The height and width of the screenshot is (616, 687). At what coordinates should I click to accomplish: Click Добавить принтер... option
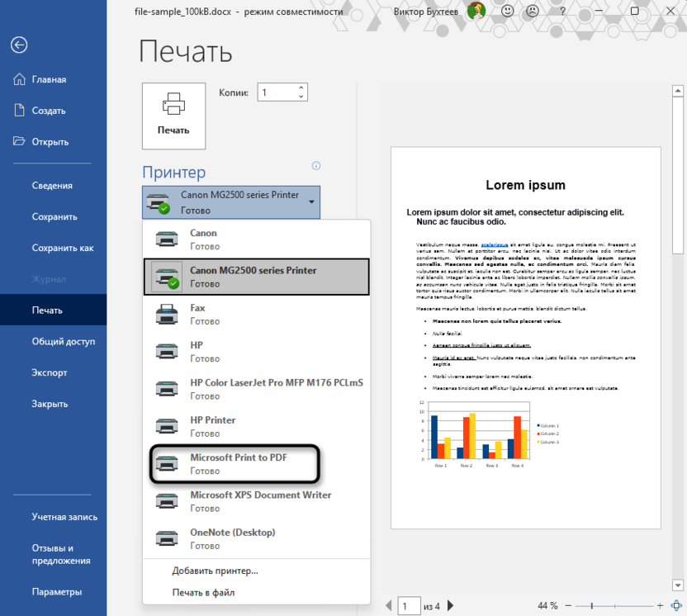[x=216, y=571]
